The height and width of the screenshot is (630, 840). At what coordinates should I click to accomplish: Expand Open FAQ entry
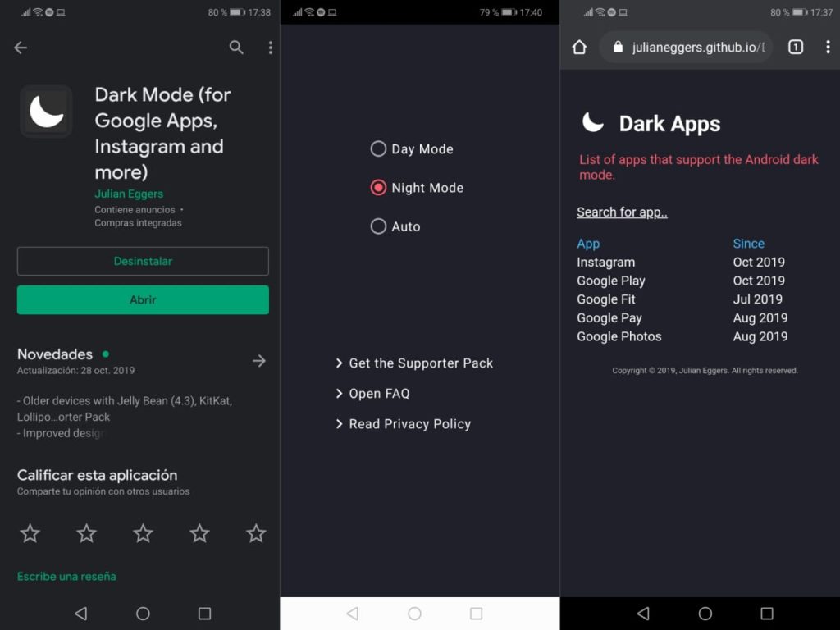tap(372, 394)
